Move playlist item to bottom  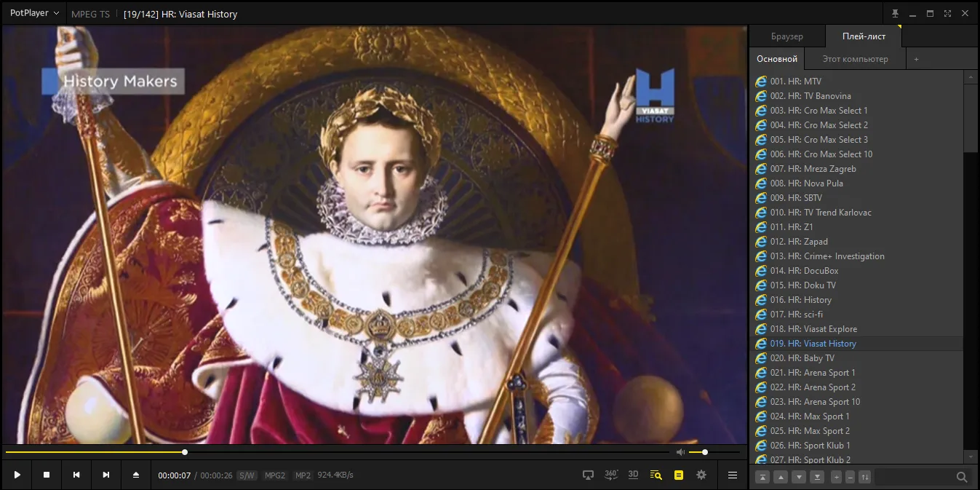pyautogui.click(x=817, y=477)
